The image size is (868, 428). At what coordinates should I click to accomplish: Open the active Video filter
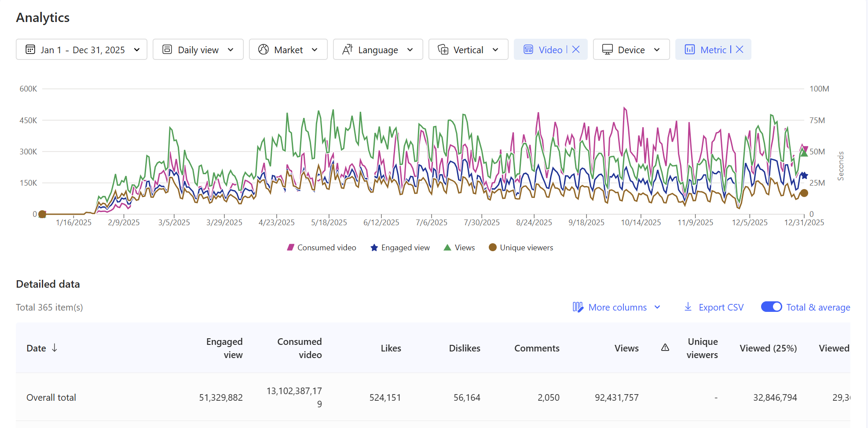coord(550,50)
